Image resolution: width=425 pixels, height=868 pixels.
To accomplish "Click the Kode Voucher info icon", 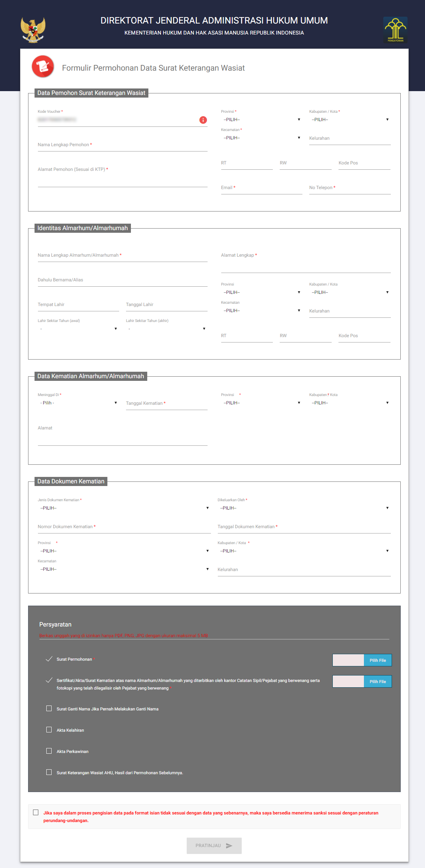I will pos(203,120).
